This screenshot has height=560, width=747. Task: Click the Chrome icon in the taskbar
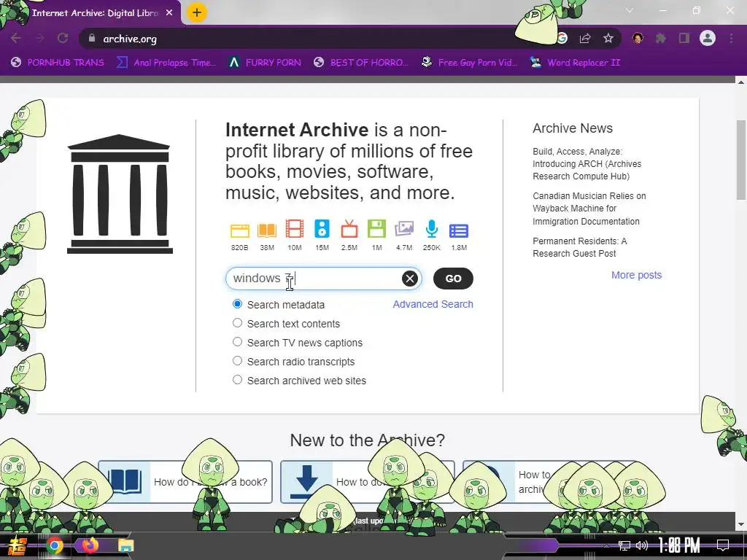54,545
